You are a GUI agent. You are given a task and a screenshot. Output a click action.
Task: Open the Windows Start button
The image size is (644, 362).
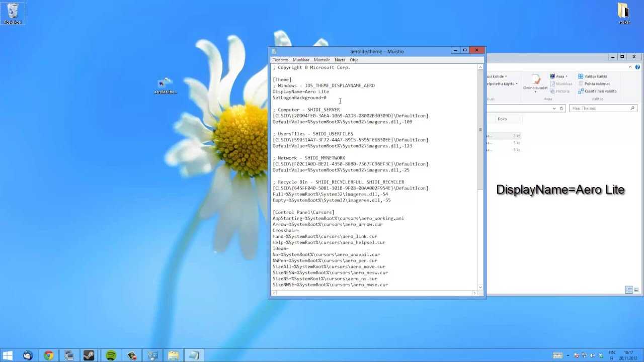(x=8, y=355)
